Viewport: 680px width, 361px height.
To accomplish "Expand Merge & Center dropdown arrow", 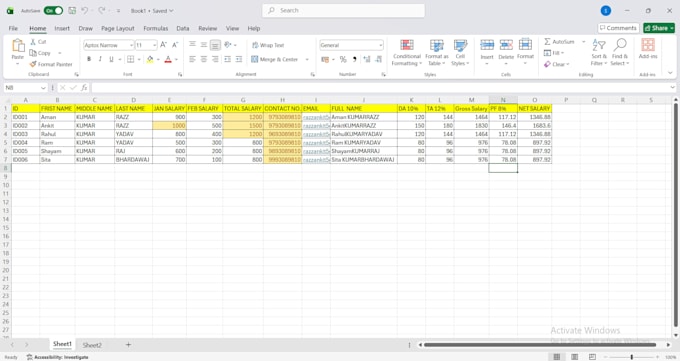I will click(x=307, y=59).
